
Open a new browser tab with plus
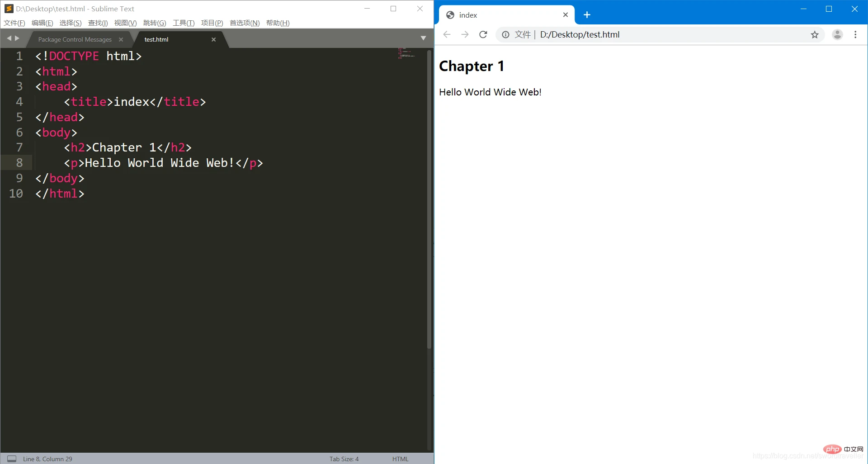click(x=587, y=15)
